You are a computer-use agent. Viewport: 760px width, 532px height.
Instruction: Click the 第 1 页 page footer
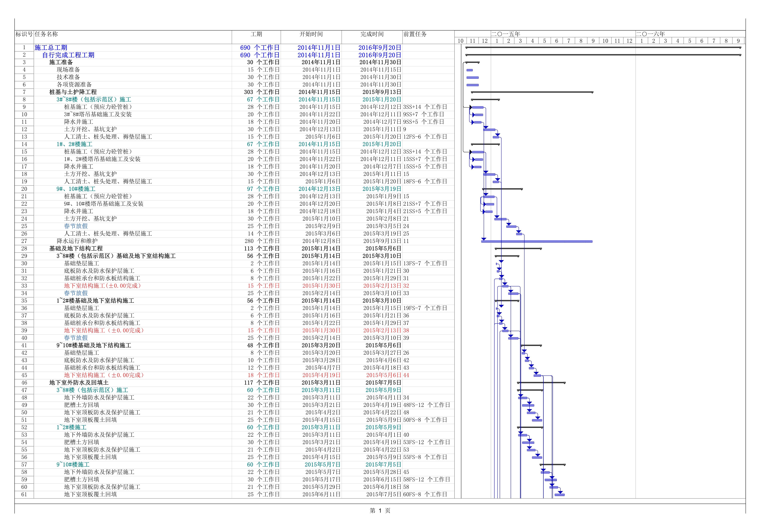click(x=380, y=511)
